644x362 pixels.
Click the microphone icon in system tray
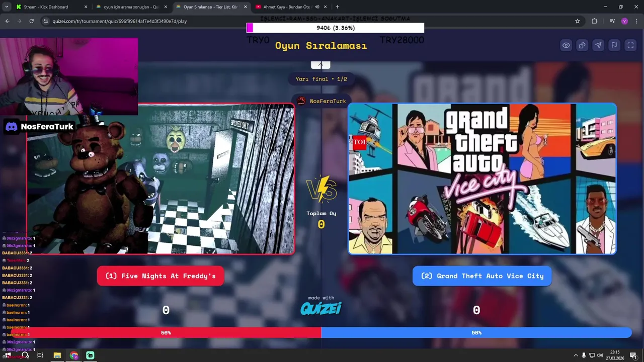coord(584,355)
